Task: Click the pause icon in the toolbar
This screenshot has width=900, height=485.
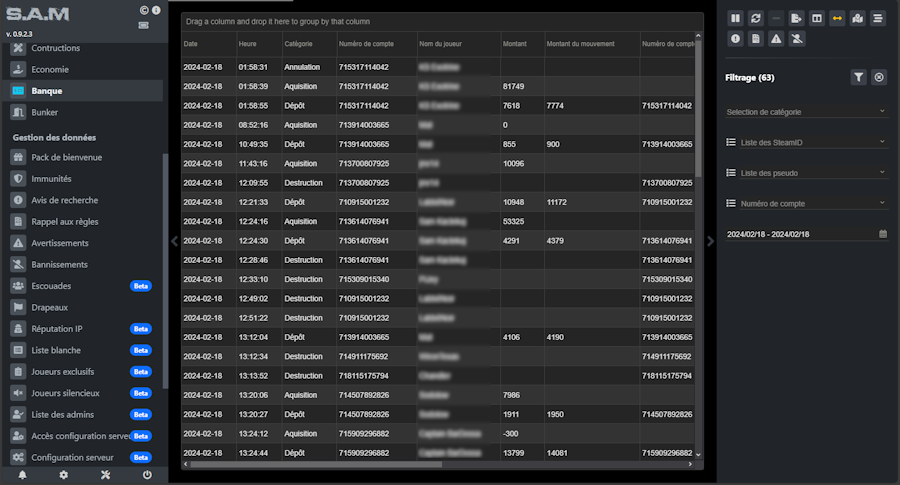Action: tap(735, 18)
